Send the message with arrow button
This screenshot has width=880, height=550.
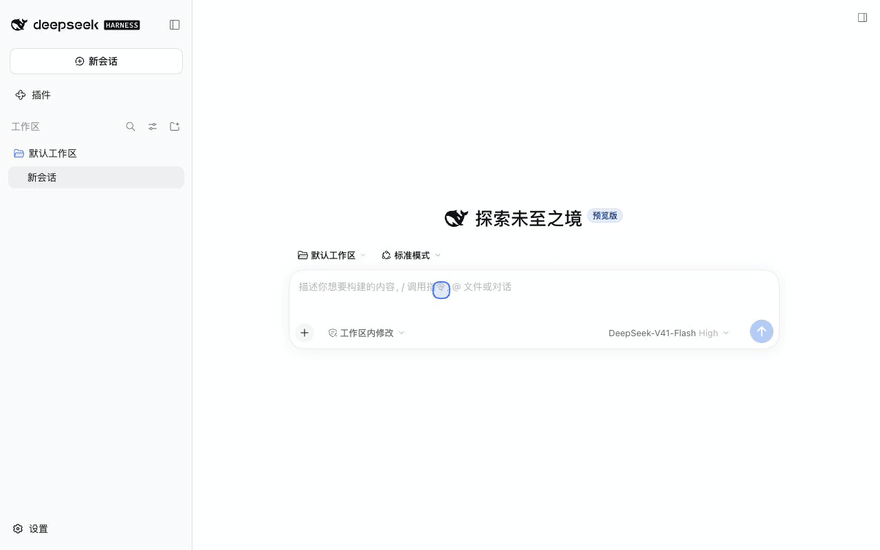click(761, 331)
